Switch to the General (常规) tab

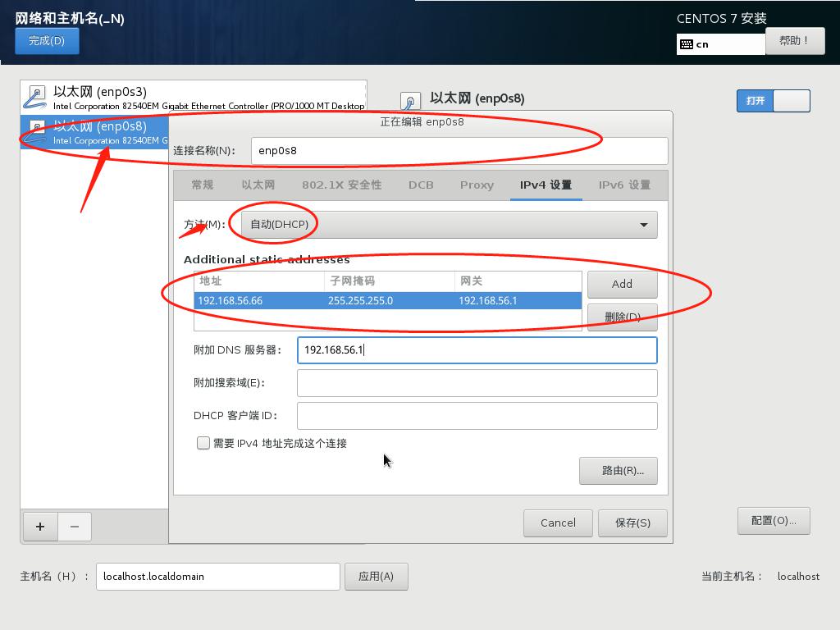pyautogui.click(x=203, y=185)
